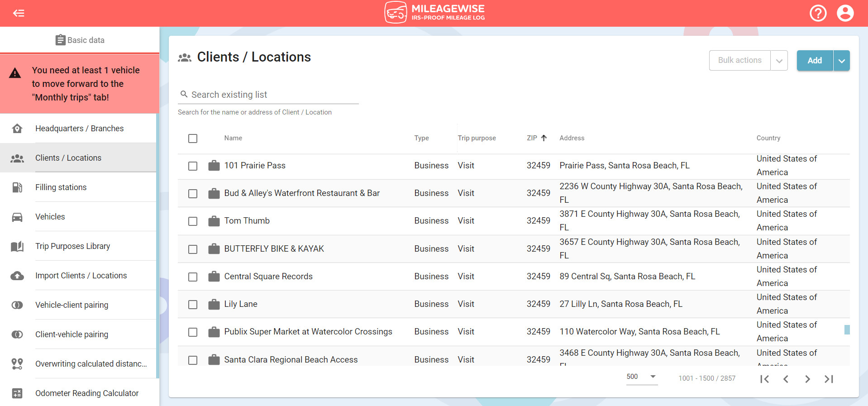Sort by the Trip purpose column header
The height and width of the screenshot is (406, 868).
(x=477, y=138)
